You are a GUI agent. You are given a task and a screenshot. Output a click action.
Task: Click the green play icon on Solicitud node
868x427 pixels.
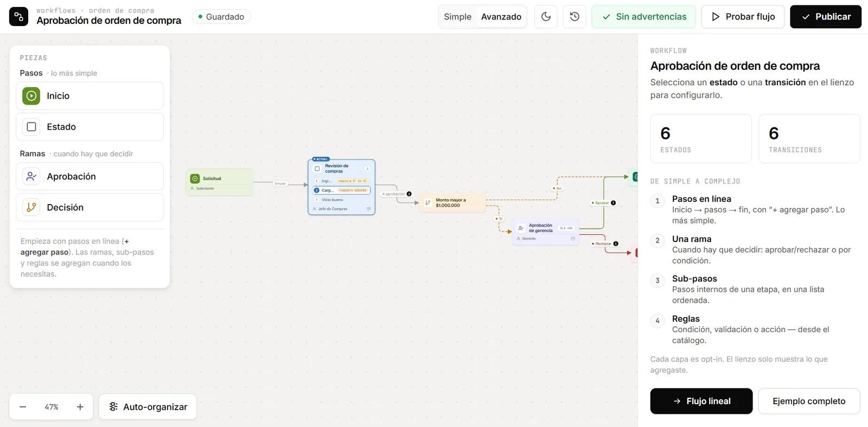[195, 179]
